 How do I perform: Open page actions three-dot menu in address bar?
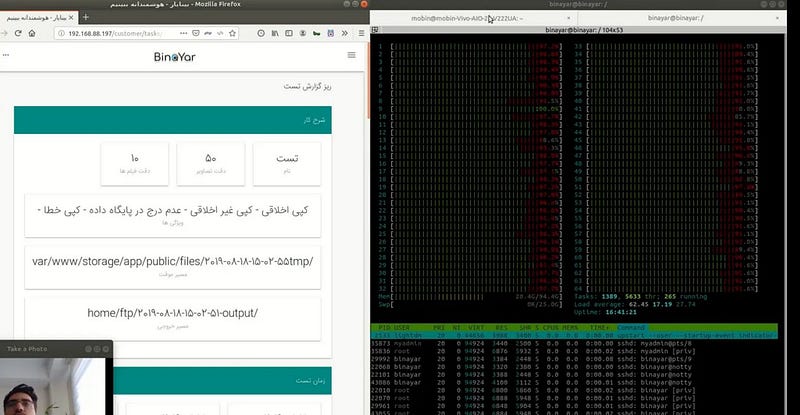184,33
